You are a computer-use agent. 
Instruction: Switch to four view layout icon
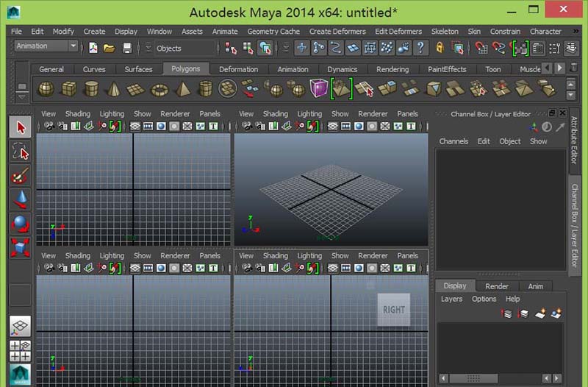click(21, 351)
